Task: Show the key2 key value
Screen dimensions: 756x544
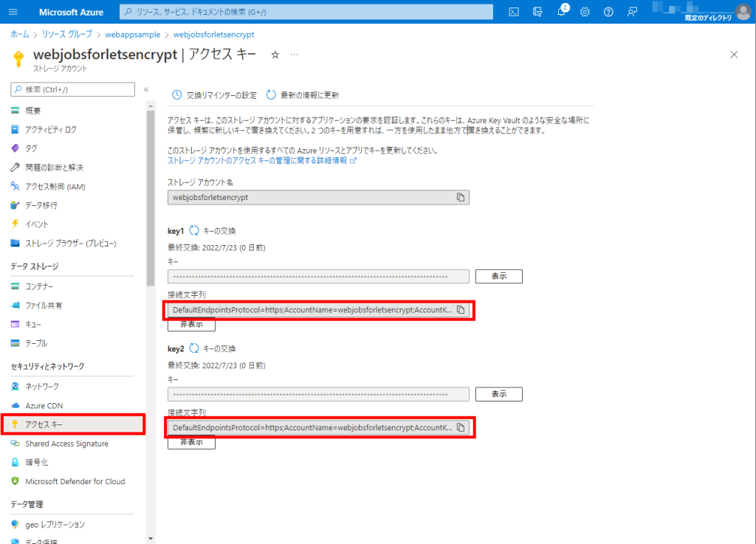Action: pyautogui.click(x=499, y=393)
